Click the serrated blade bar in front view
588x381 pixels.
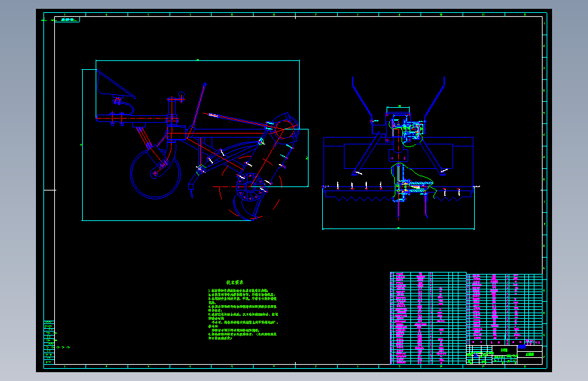[398, 196]
